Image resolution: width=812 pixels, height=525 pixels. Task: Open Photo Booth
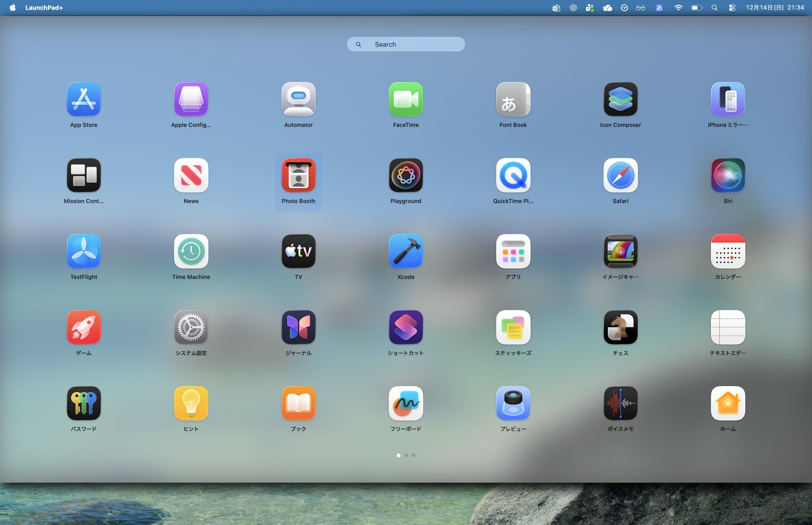(298, 175)
